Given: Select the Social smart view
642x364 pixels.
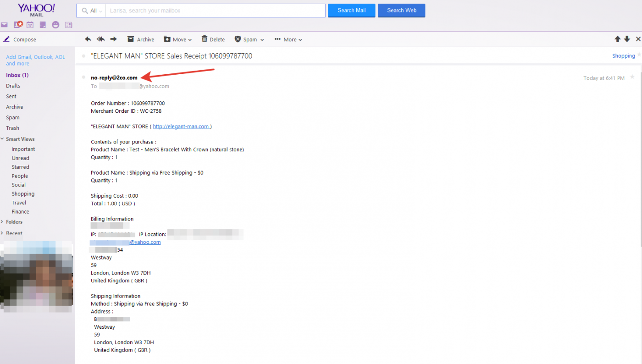Looking at the screenshot, I should pos(19,185).
